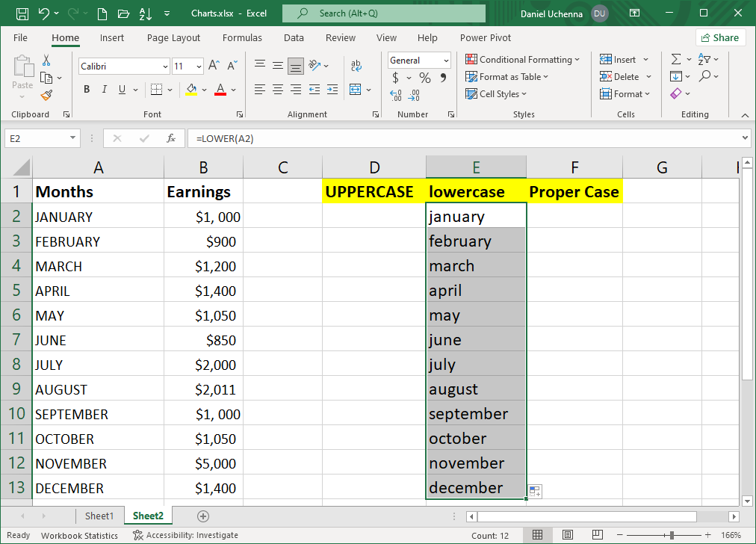Open the font size dropdown
The width and height of the screenshot is (756, 544).
188,66
